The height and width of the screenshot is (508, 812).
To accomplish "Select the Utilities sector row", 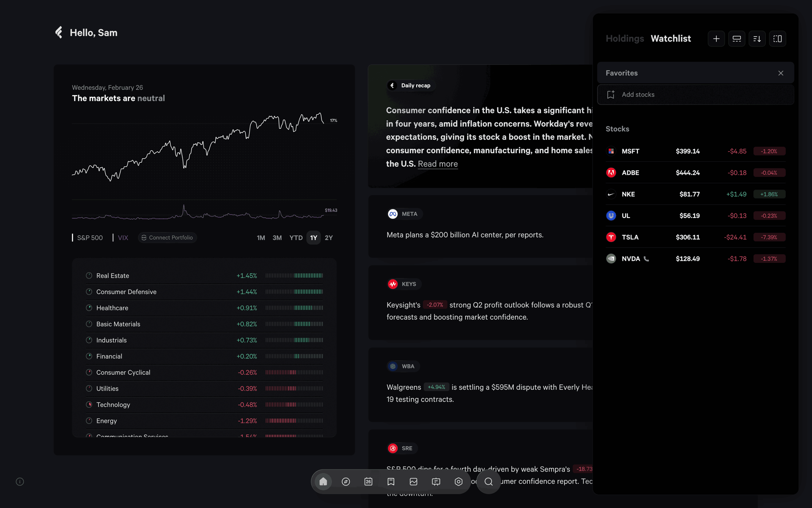I will [x=204, y=389].
